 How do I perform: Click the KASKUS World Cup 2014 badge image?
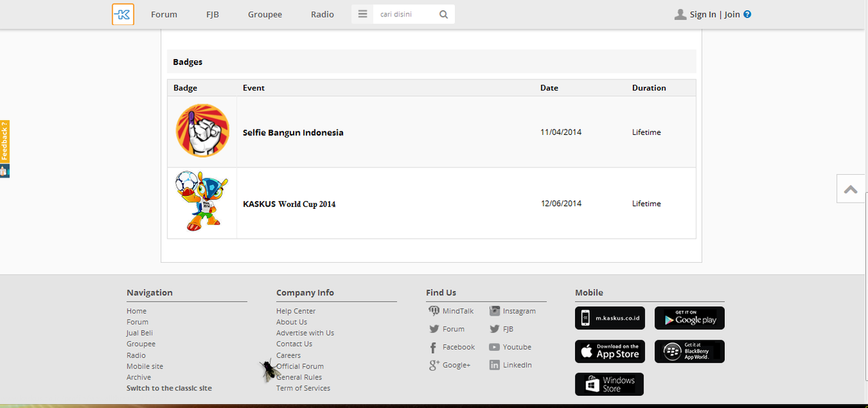201,201
